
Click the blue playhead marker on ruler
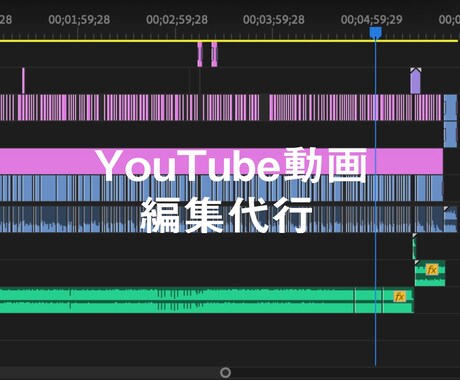coord(375,33)
